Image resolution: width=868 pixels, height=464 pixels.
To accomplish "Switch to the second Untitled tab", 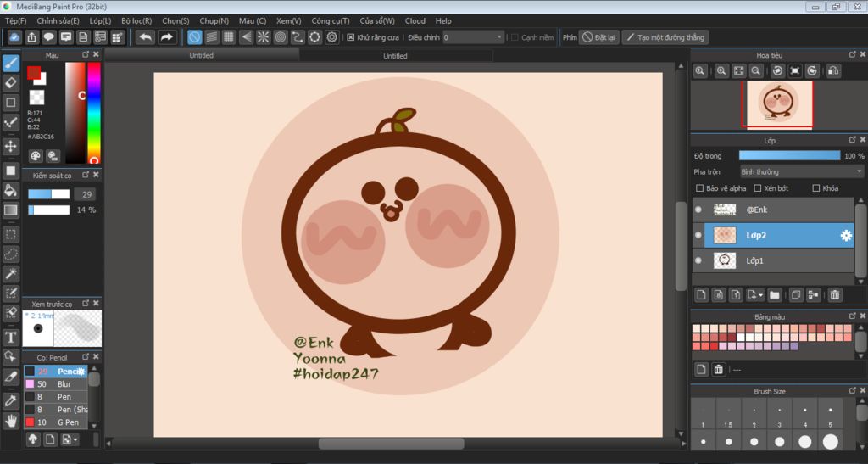I will tap(395, 55).
